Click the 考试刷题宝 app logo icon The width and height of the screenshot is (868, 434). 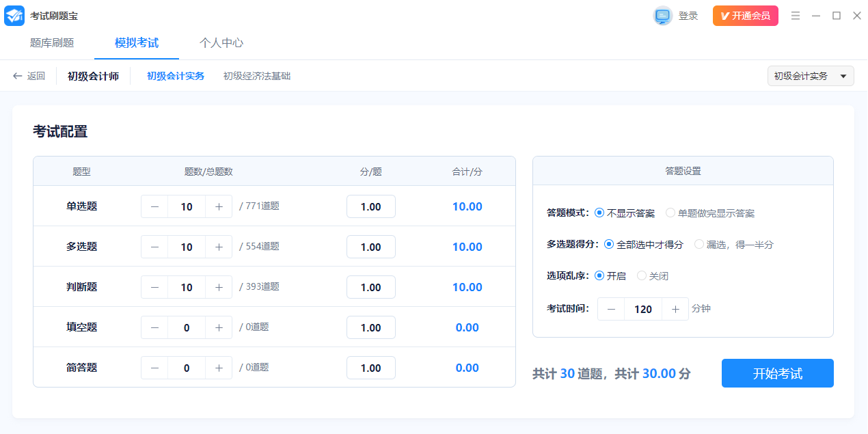tap(14, 16)
